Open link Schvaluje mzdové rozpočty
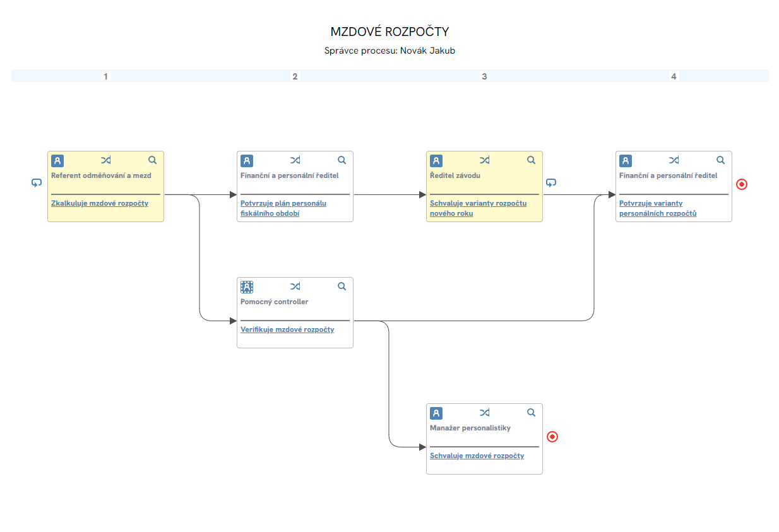 pos(477,456)
